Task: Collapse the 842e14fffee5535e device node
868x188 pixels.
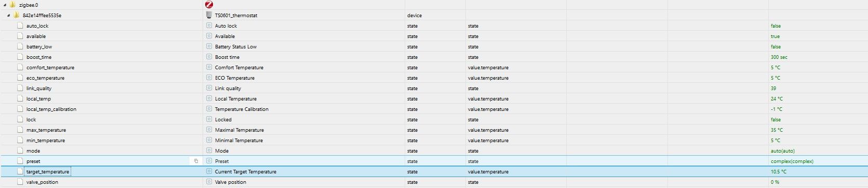Action: tap(9, 15)
